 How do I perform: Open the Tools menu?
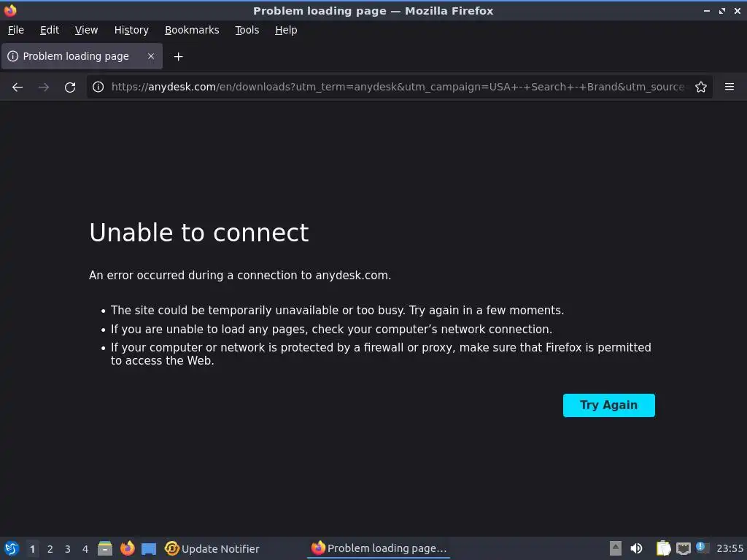point(247,30)
